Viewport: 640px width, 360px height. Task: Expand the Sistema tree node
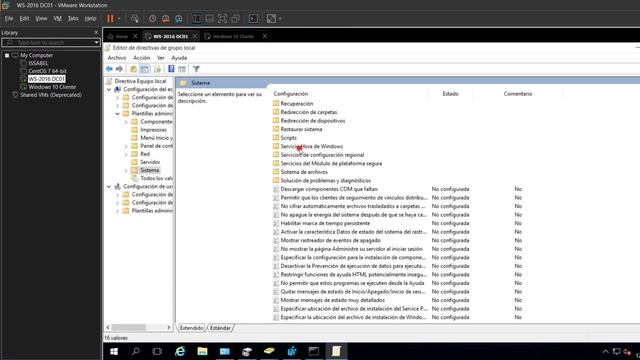(126, 170)
